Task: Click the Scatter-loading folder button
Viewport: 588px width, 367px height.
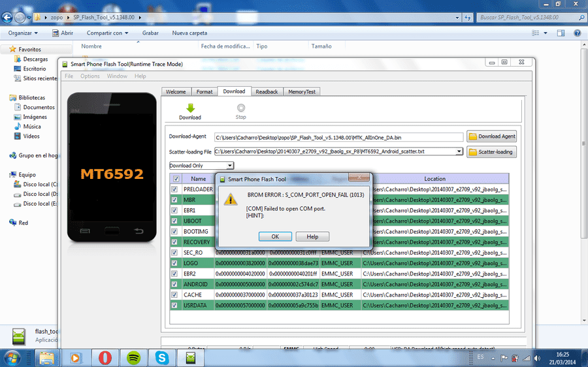Action: pyautogui.click(x=491, y=152)
